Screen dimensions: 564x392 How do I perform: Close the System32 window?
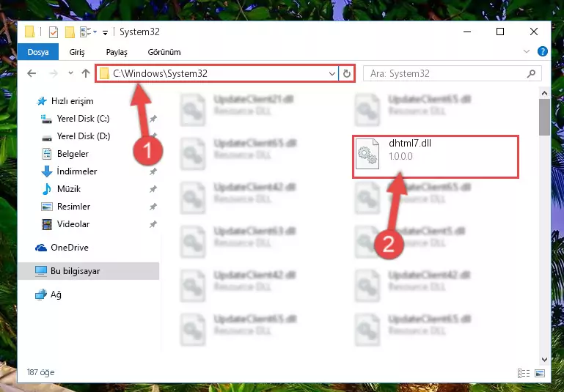534,32
